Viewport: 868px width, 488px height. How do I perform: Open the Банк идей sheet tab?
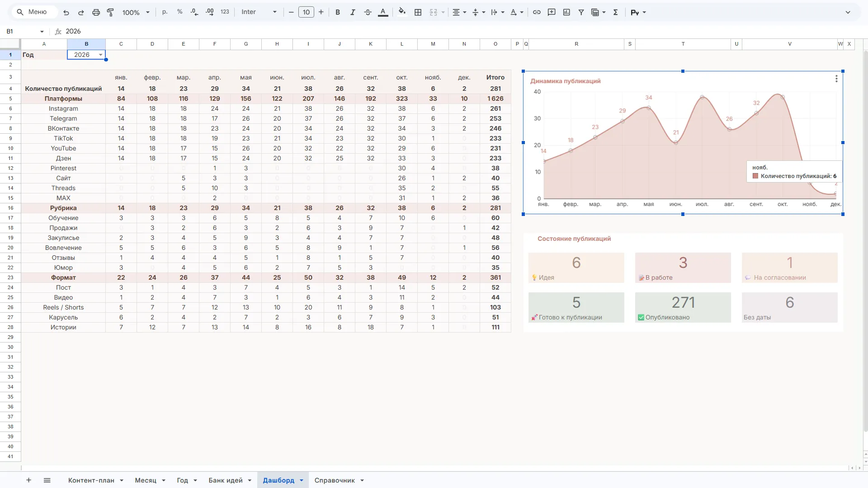pyautogui.click(x=226, y=480)
